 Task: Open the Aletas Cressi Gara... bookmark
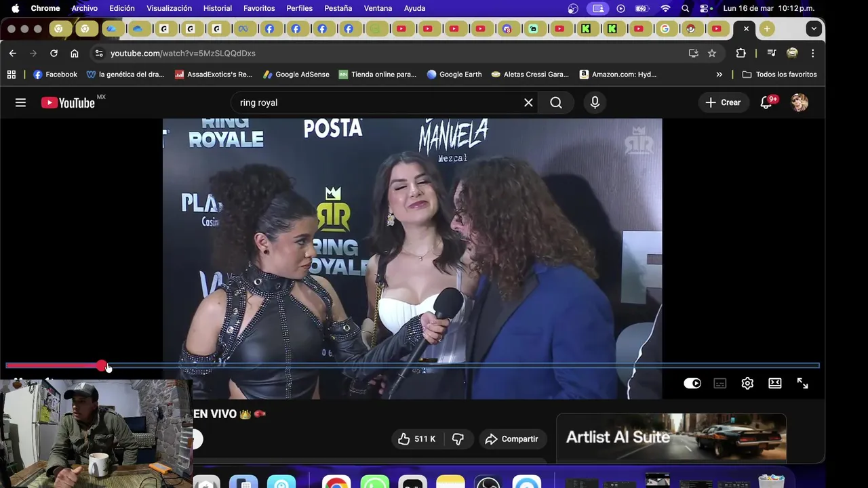(530, 75)
